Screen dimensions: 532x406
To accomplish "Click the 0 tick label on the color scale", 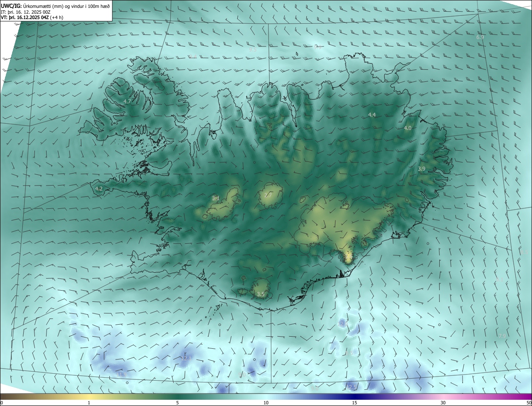I will click(x=1, y=403).
